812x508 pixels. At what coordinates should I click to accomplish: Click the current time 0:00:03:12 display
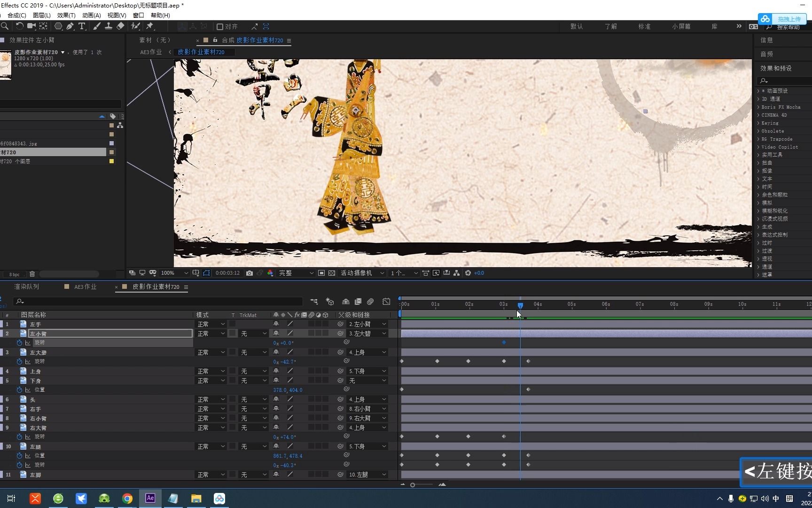(227, 273)
